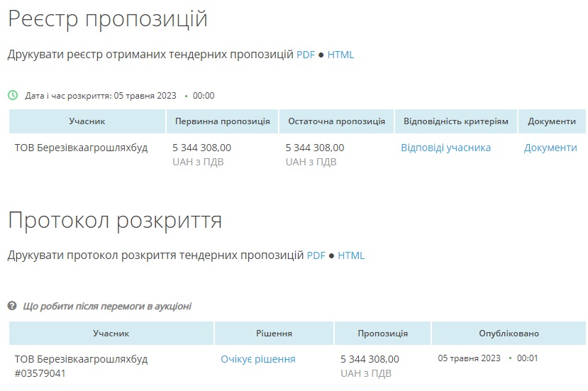Click the 'Очікує рішення' status link
588x391 pixels.
pos(258,359)
